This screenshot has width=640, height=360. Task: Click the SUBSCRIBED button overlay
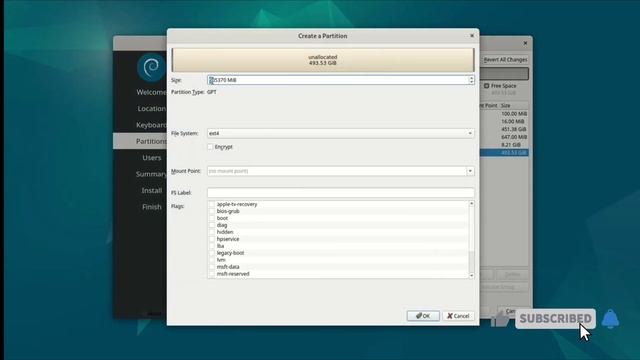[x=555, y=318]
